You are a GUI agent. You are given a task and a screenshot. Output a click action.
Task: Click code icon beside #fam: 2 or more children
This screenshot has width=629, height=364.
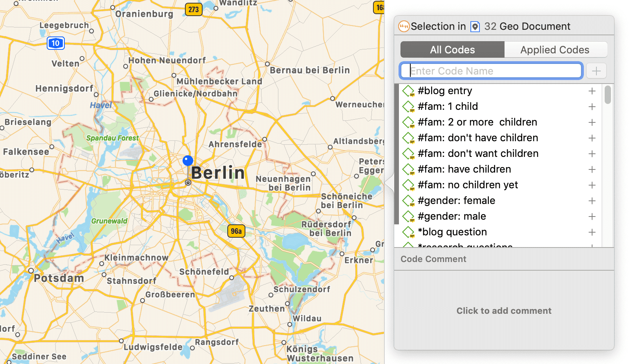point(408,122)
